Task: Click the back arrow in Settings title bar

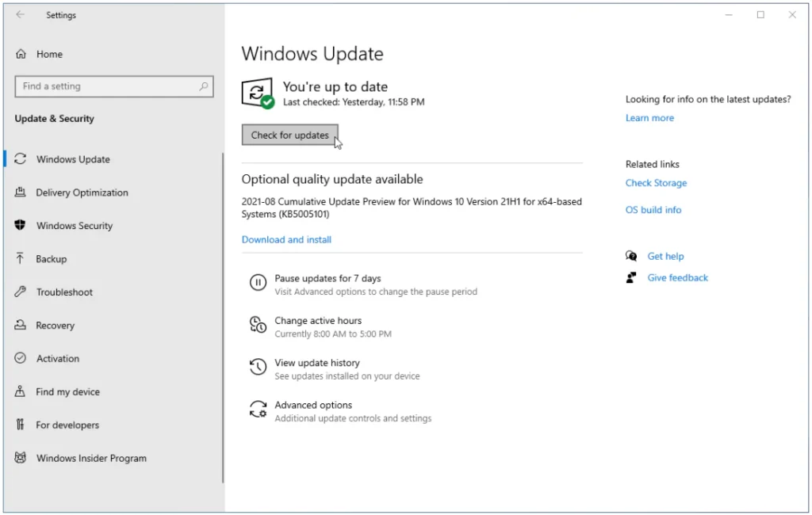Action: coord(20,14)
